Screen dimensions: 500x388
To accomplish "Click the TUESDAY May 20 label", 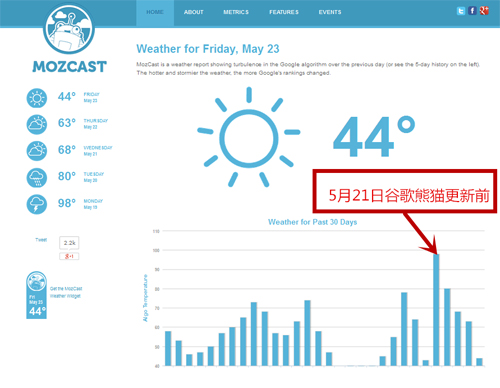I will coord(94,177).
